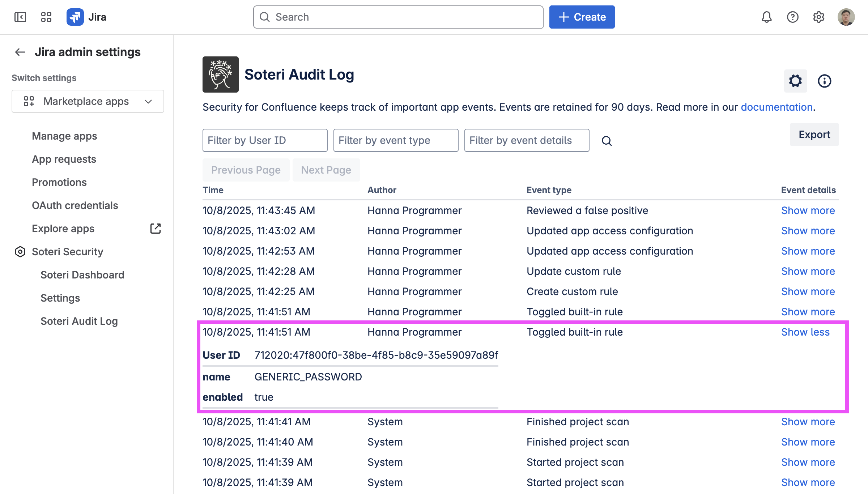Screen dimensions: 868x494
Task: Open audit log gear settings
Action: [795, 81]
